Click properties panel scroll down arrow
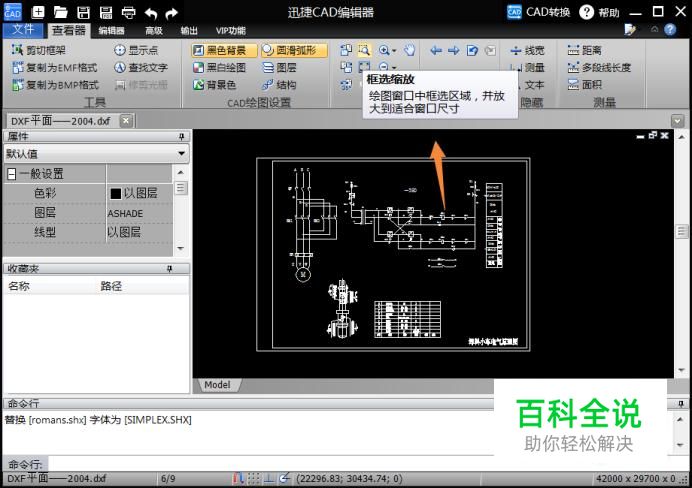The height and width of the screenshot is (488, 692). point(181,248)
